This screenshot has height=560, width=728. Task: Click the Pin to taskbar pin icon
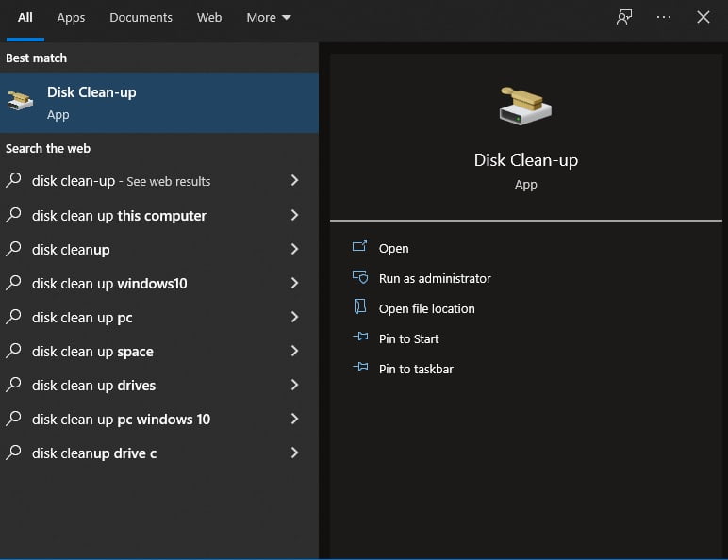(x=360, y=368)
